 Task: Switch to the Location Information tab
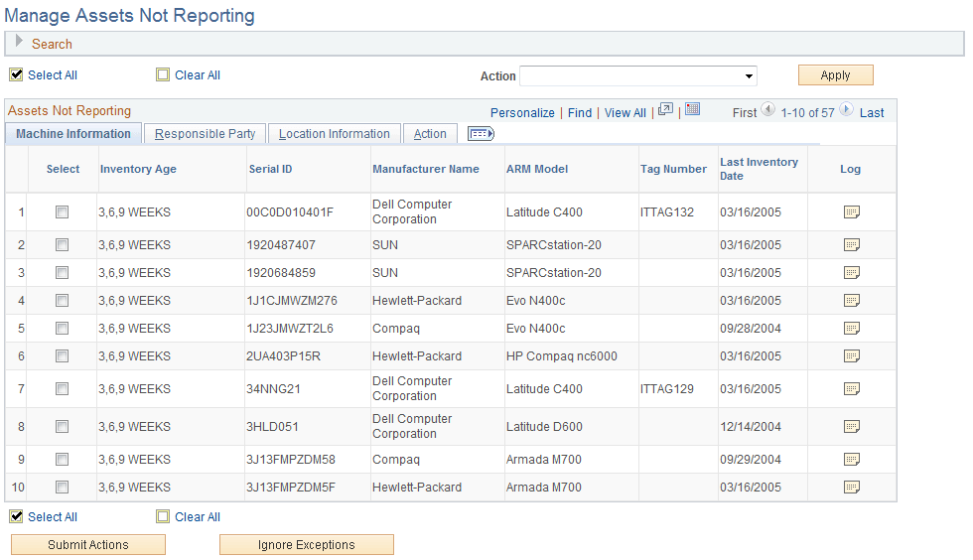334,133
